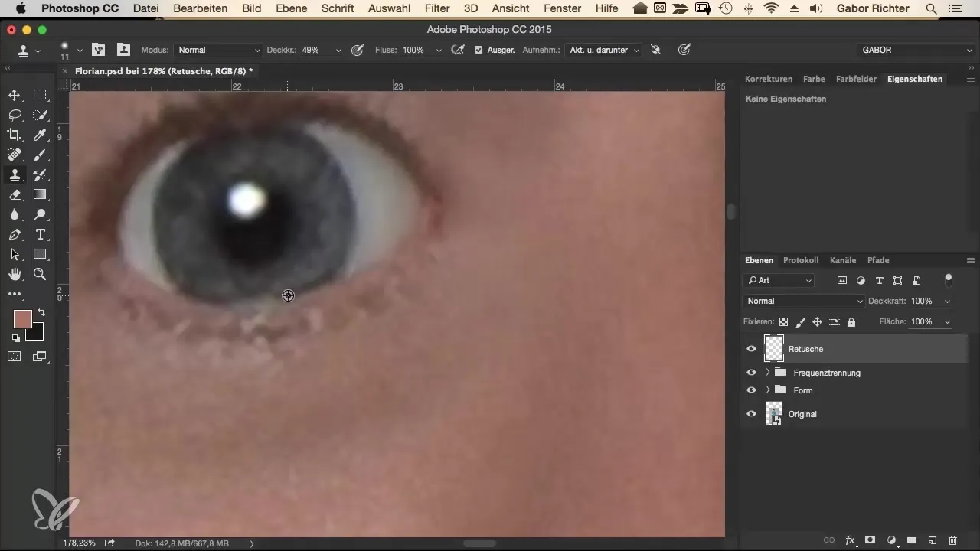Select the Hand tool
This screenshot has height=551, width=980.
click(15, 275)
